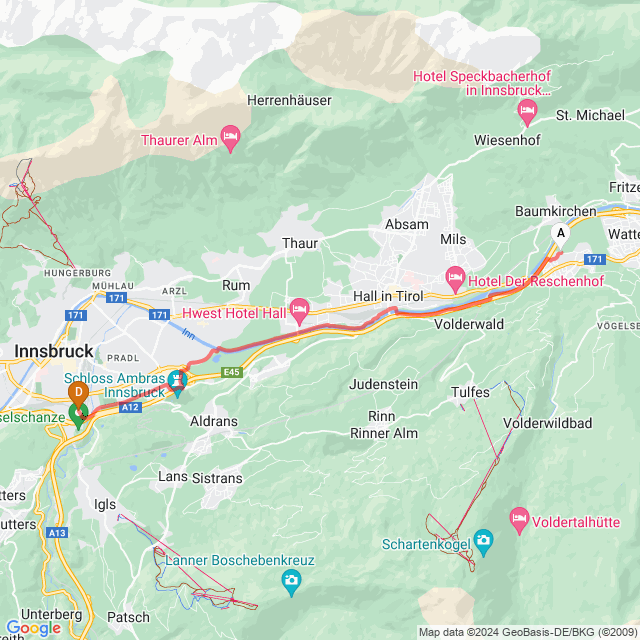
Task: Click the Map data copyright text
Action: (x=529, y=633)
